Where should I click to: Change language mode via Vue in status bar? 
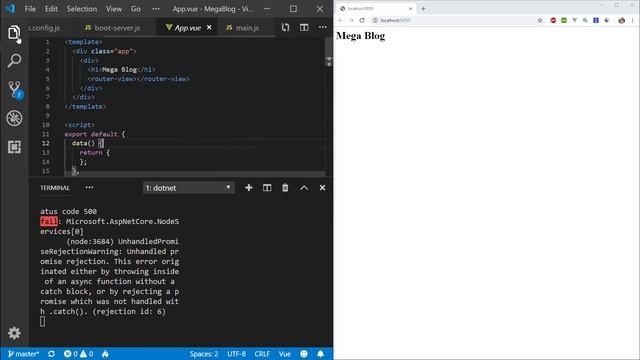285,354
